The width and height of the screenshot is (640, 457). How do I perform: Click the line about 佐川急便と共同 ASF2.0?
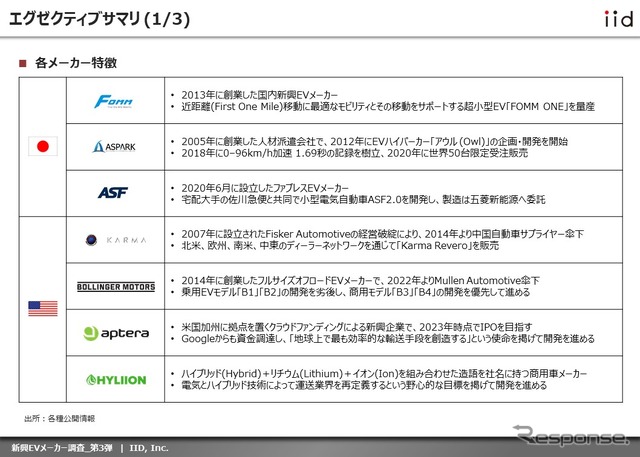(x=363, y=200)
